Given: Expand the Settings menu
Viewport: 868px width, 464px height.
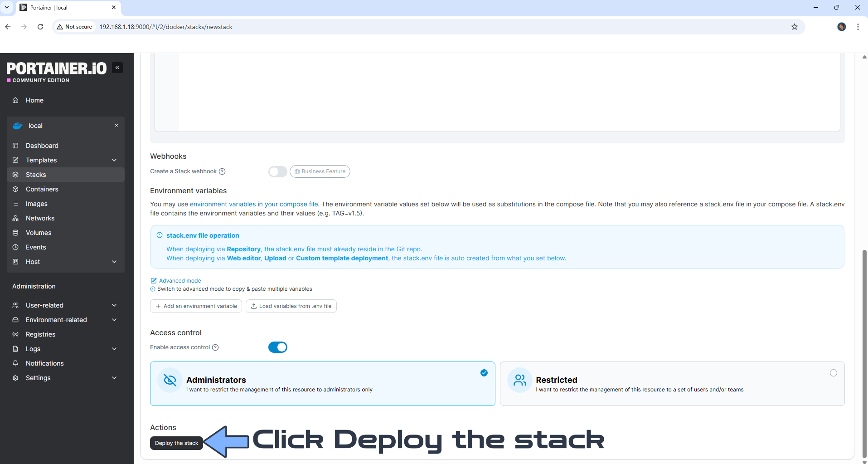Looking at the screenshot, I should coord(38,378).
